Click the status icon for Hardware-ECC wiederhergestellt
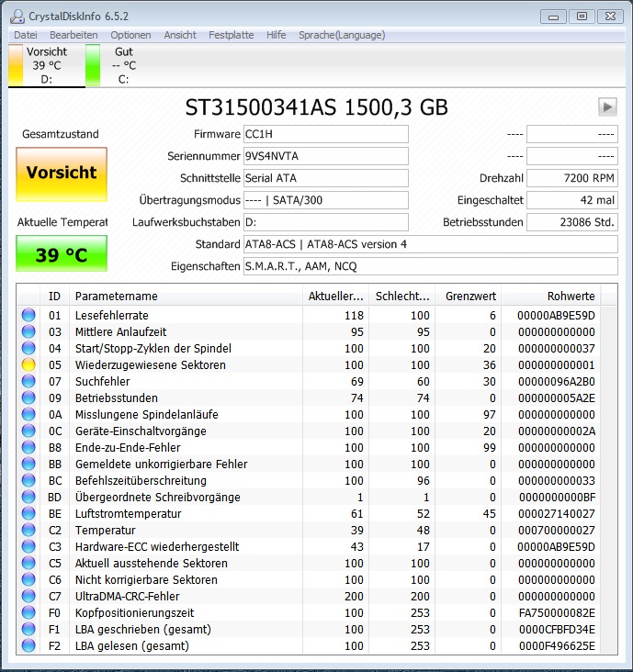This screenshot has height=672, width=633. [x=28, y=546]
